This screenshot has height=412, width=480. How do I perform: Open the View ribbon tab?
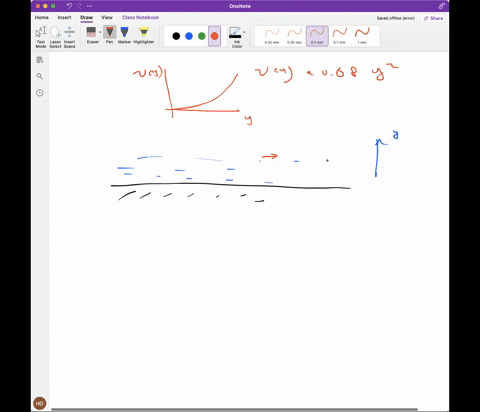(107, 17)
